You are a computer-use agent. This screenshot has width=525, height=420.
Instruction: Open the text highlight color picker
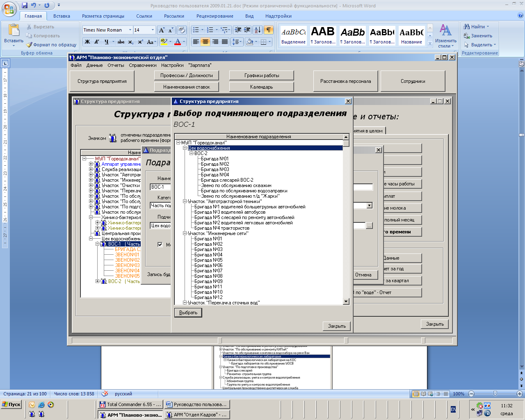pos(169,42)
